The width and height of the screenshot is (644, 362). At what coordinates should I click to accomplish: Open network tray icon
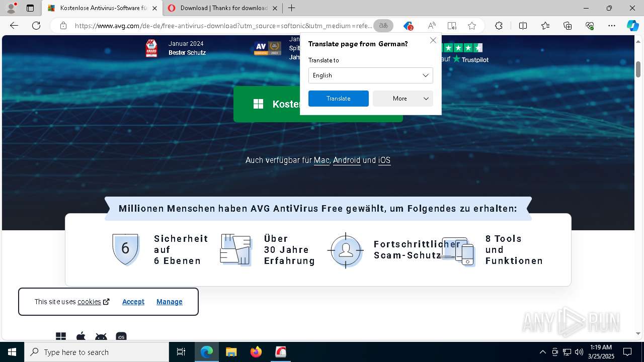click(x=567, y=352)
